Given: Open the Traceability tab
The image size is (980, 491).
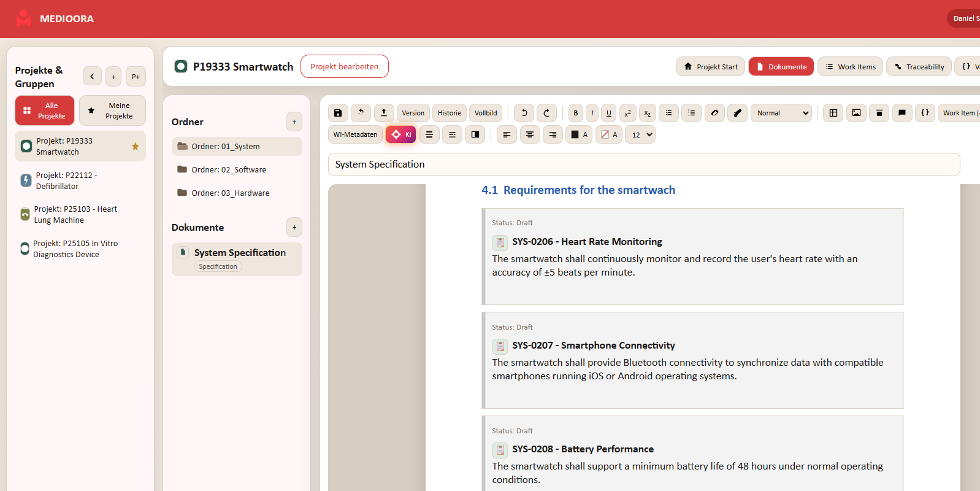Looking at the screenshot, I should [x=919, y=66].
